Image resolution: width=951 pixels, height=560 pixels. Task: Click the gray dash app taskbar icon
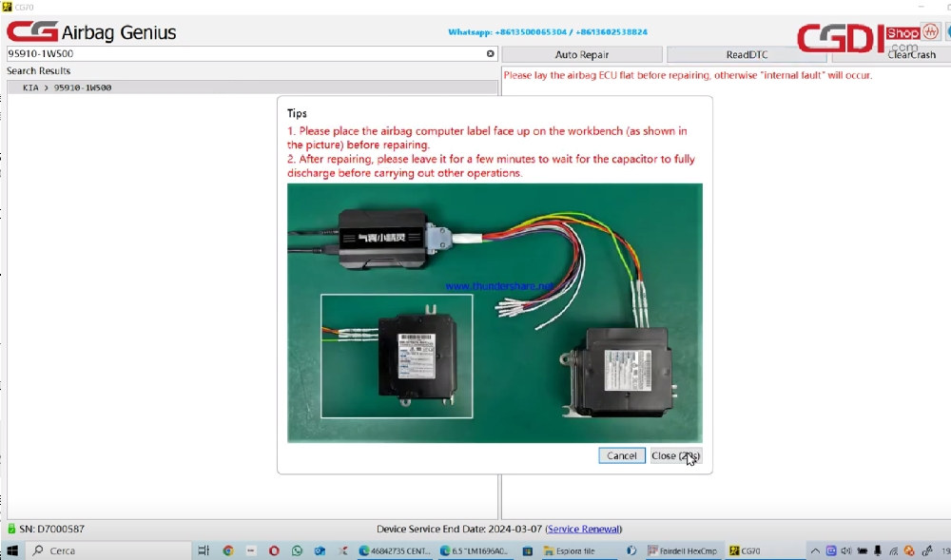(x=250, y=550)
